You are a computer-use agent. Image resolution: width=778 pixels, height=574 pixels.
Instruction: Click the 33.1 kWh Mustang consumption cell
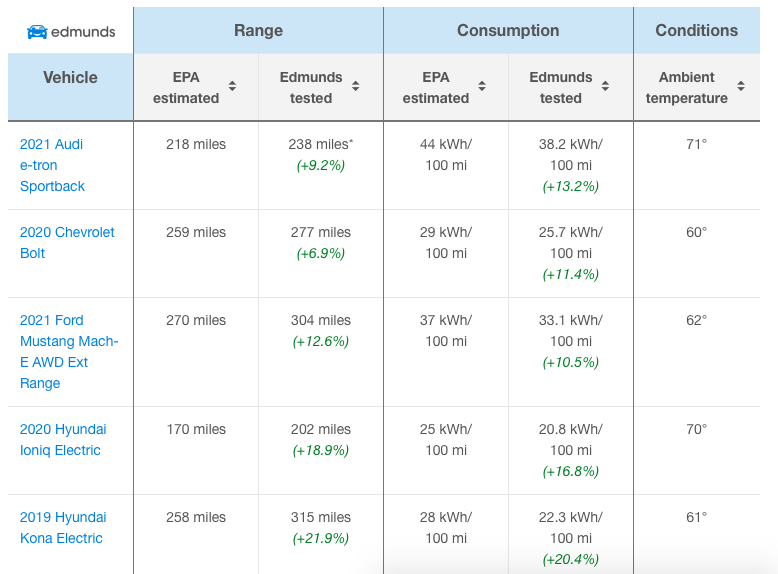coord(570,330)
